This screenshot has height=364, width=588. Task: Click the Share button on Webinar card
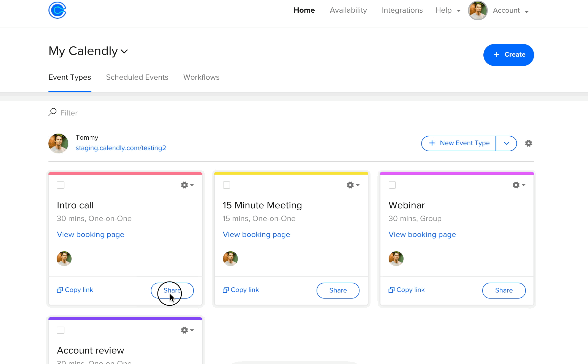pyautogui.click(x=503, y=290)
